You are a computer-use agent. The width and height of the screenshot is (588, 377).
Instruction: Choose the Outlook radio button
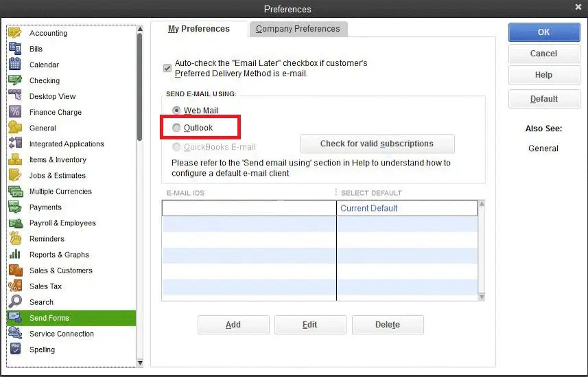pyautogui.click(x=177, y=128)
